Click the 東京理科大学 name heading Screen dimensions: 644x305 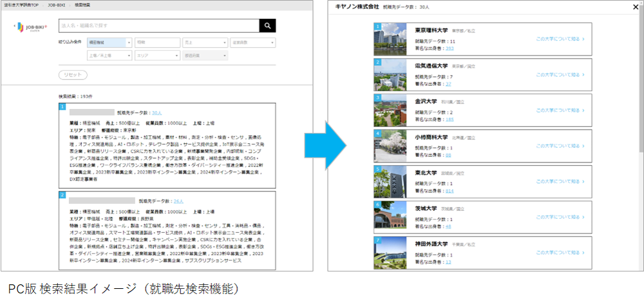(431, 30)
